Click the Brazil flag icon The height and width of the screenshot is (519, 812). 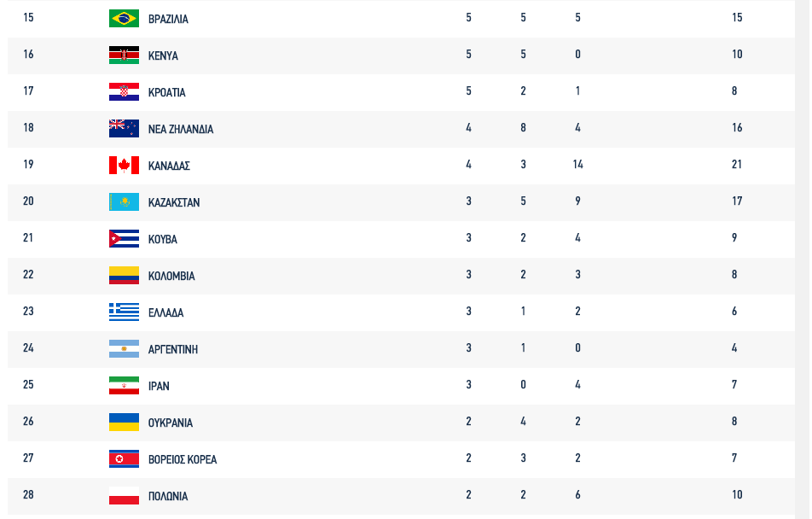point(124,18)
